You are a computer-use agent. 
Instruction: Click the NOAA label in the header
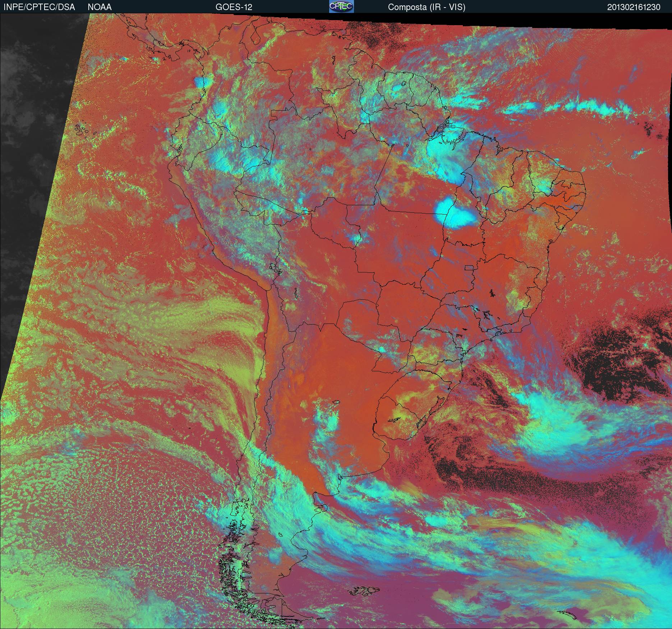coord(100,7)
